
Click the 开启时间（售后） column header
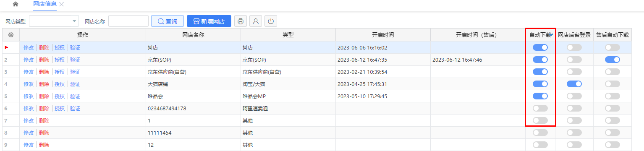478,35
